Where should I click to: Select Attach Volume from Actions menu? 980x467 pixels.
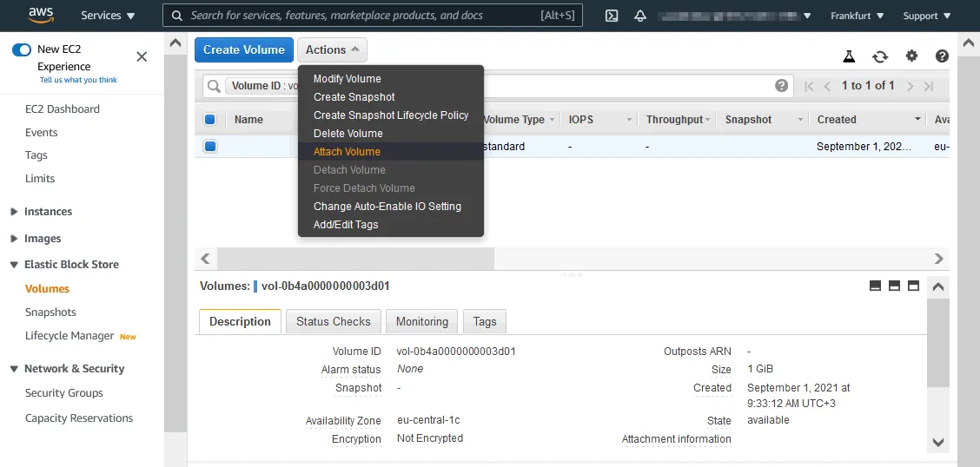[347, 152]
